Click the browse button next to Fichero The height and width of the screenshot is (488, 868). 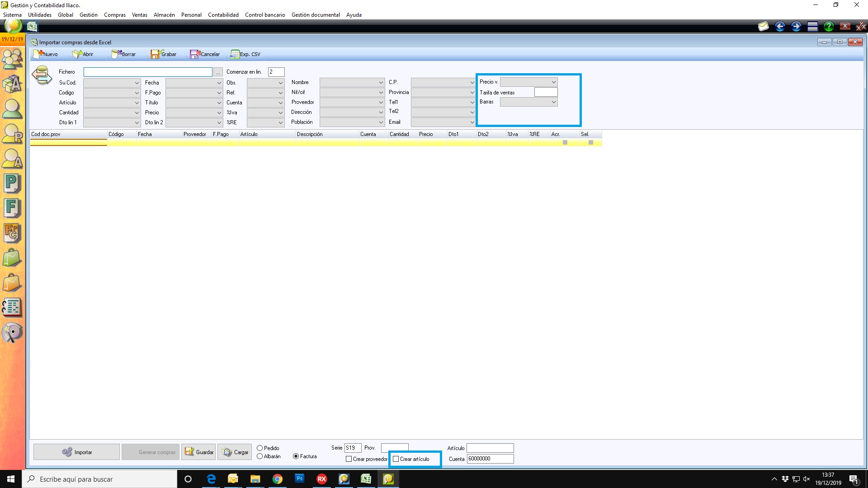coord(218,72)
